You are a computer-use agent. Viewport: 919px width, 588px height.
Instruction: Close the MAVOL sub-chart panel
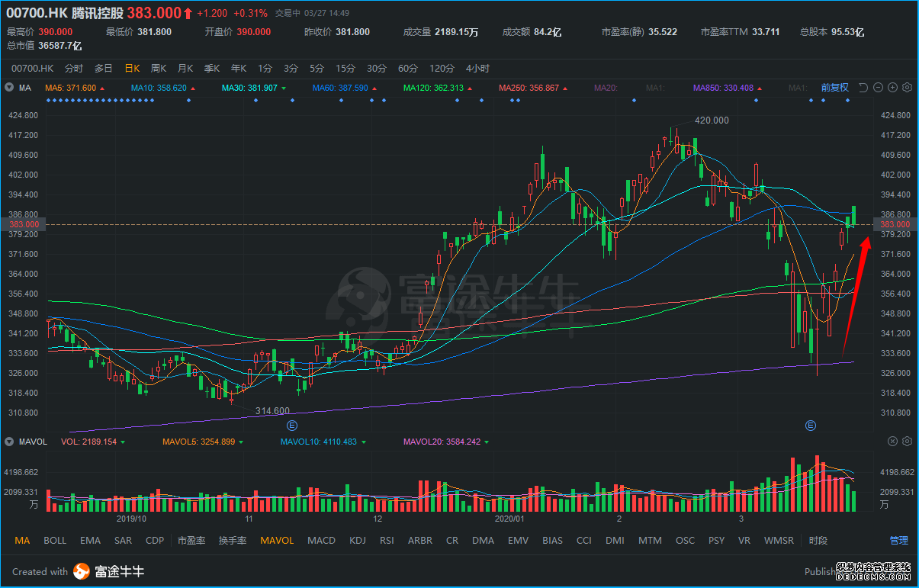point(893,442)
